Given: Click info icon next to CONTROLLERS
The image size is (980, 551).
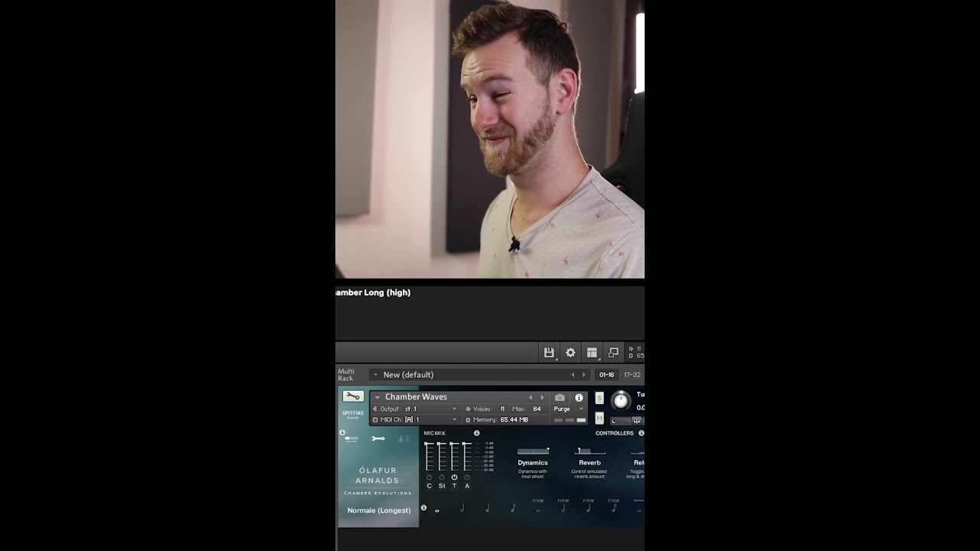Looking at the screenshot, I should coord(641,433).
